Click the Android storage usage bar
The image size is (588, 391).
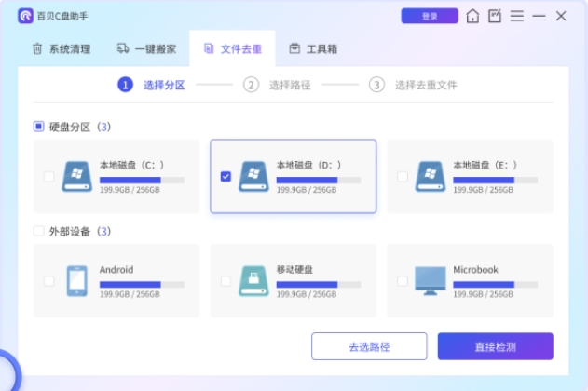point(142,285)
